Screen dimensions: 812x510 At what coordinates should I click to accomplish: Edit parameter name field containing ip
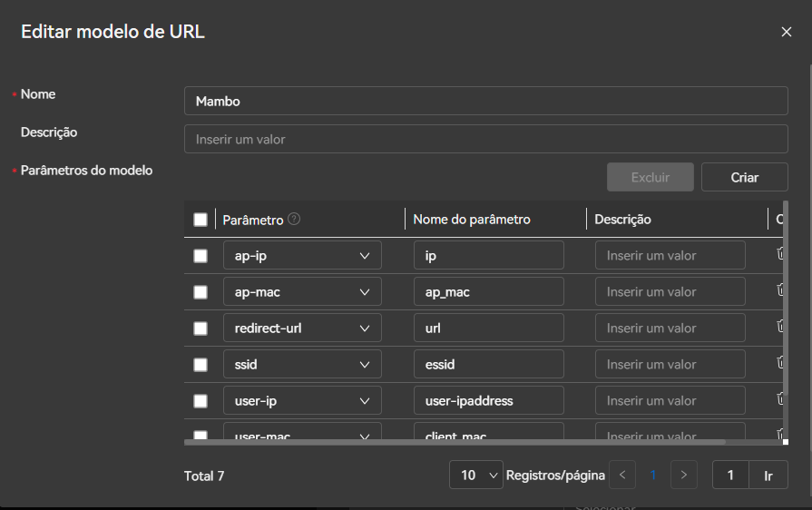tap(488, 255)
